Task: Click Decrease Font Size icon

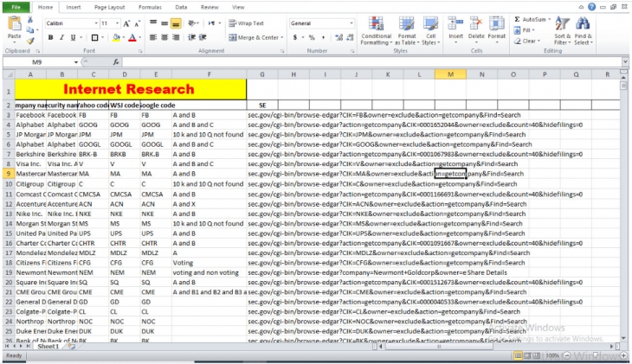Action: click(x=137, y=23)
